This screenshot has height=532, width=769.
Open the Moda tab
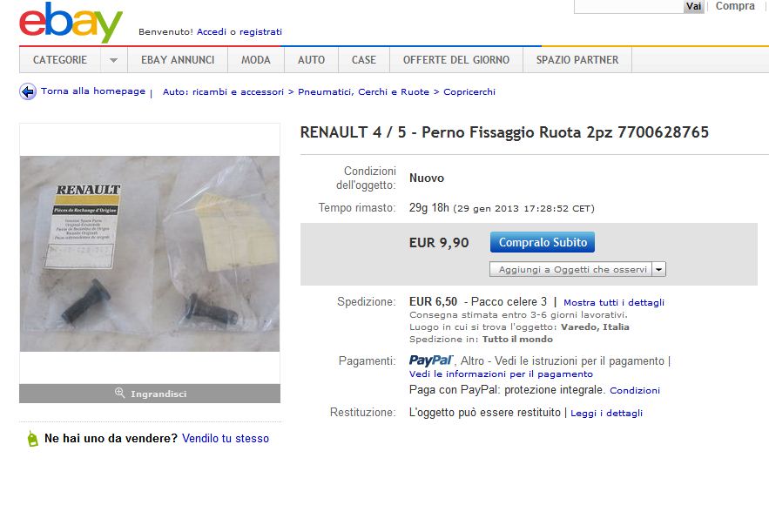pos(256,60)
